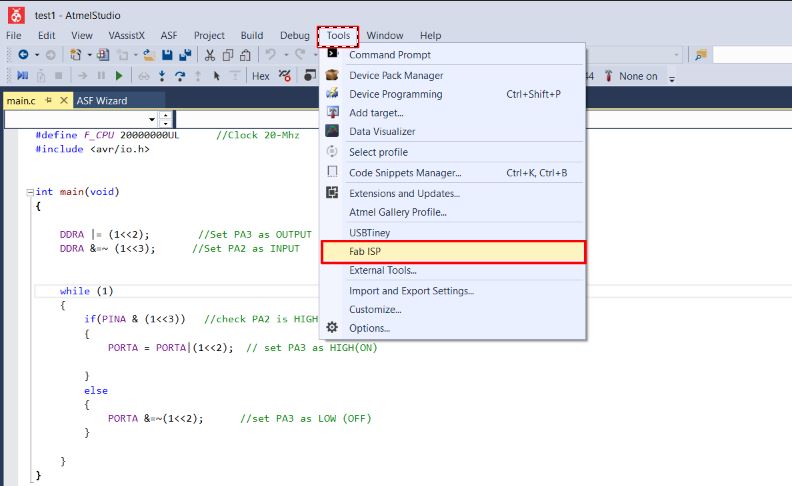Click the Save All icon
This screenshot has width=792, height=486.
185,55
